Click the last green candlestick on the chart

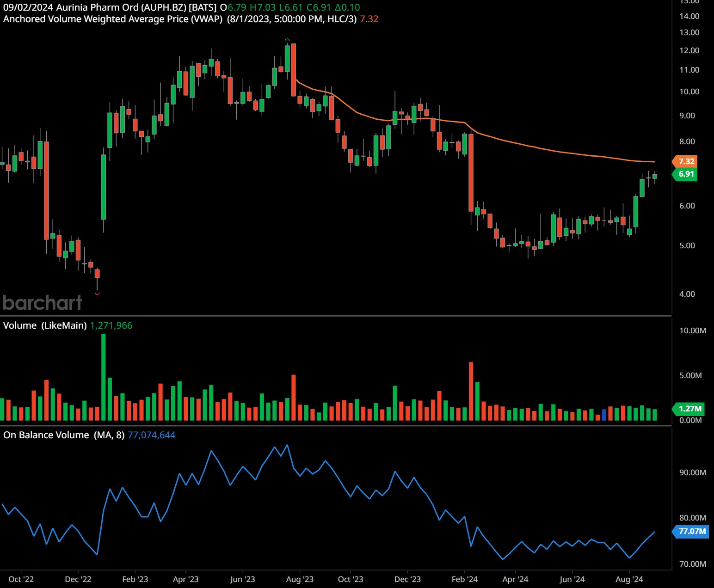(x=655, y=177)
